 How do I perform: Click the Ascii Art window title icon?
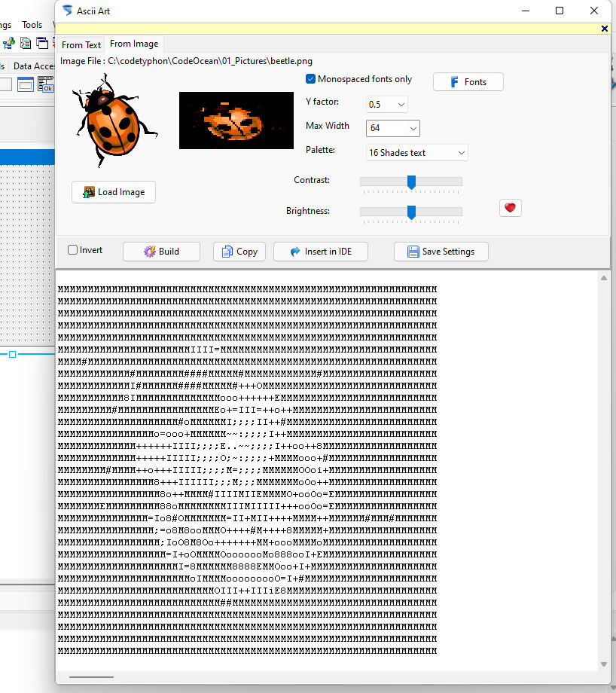[x=67, y=11]
